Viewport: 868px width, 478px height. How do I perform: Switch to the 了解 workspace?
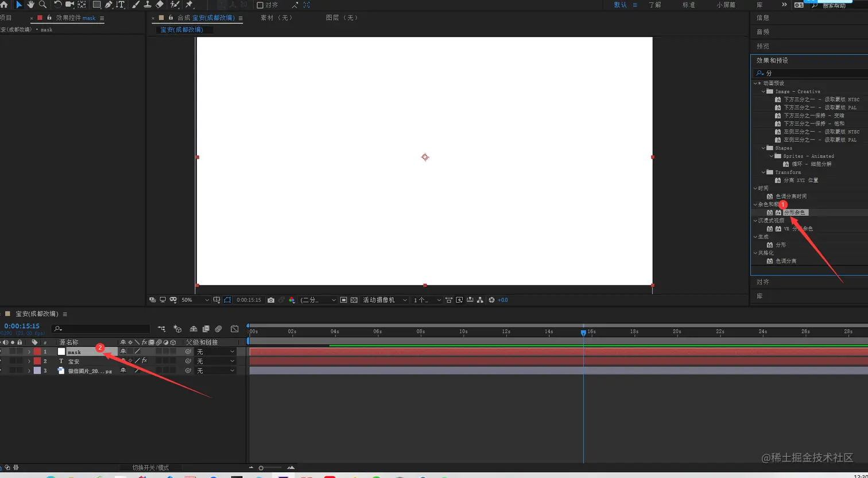click(x=655, y=5)
